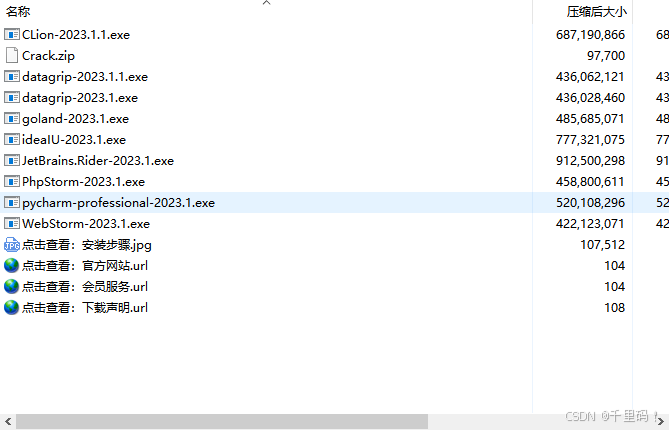The width and height of the screenshot is (669, 430).
Task: Select file name 点击查看：会员服务.url
Action: coord(85,287)
